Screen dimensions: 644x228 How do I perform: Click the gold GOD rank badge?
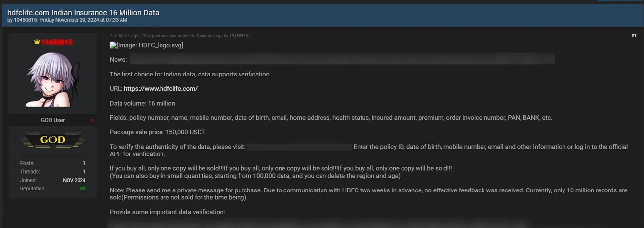click(53, 140)
